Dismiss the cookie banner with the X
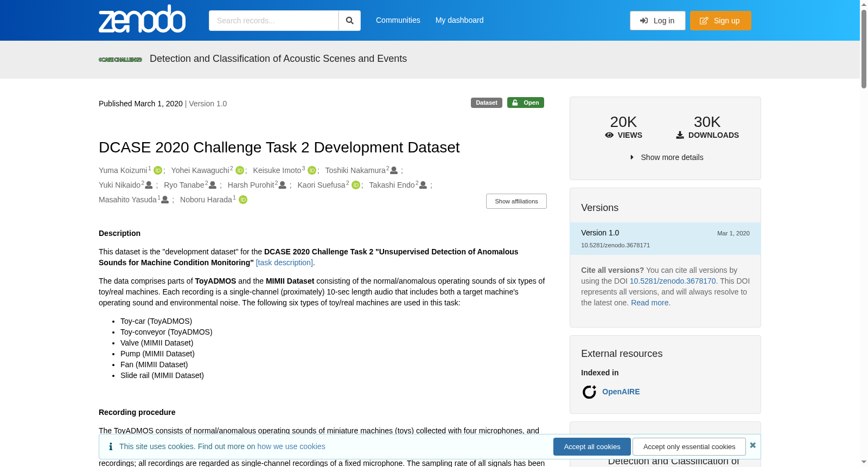 pos(752,445)
